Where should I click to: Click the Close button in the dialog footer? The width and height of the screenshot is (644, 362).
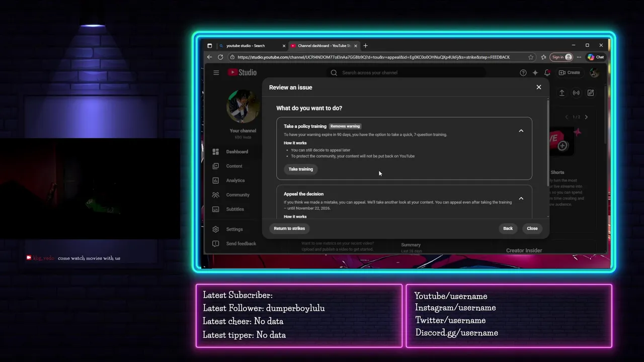532,228
